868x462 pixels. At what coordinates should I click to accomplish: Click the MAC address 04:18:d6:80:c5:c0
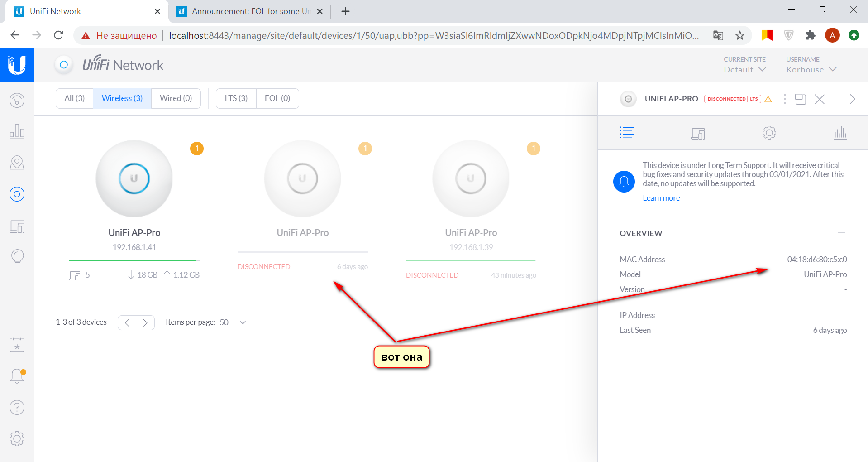[x=817, y=260]
